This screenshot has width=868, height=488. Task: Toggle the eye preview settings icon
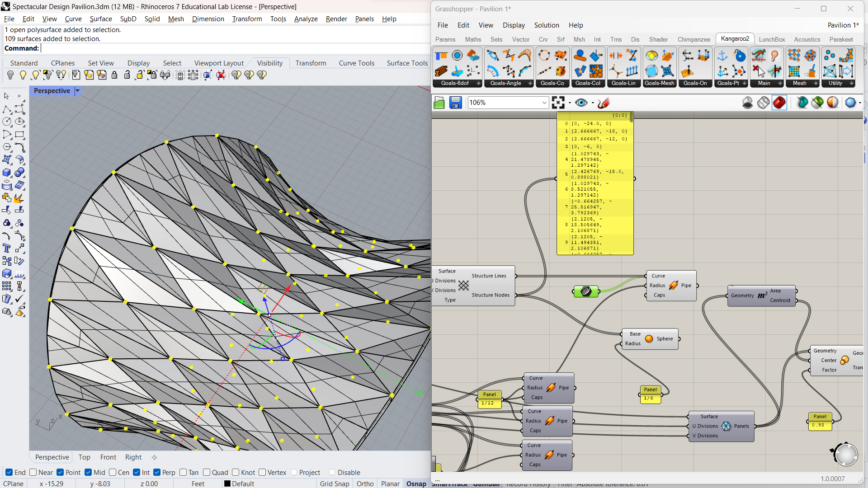[581, 103]
